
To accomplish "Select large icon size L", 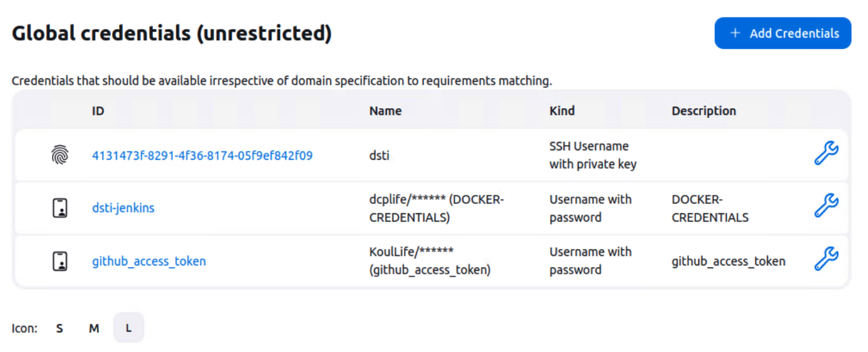I will pos(128,328).
